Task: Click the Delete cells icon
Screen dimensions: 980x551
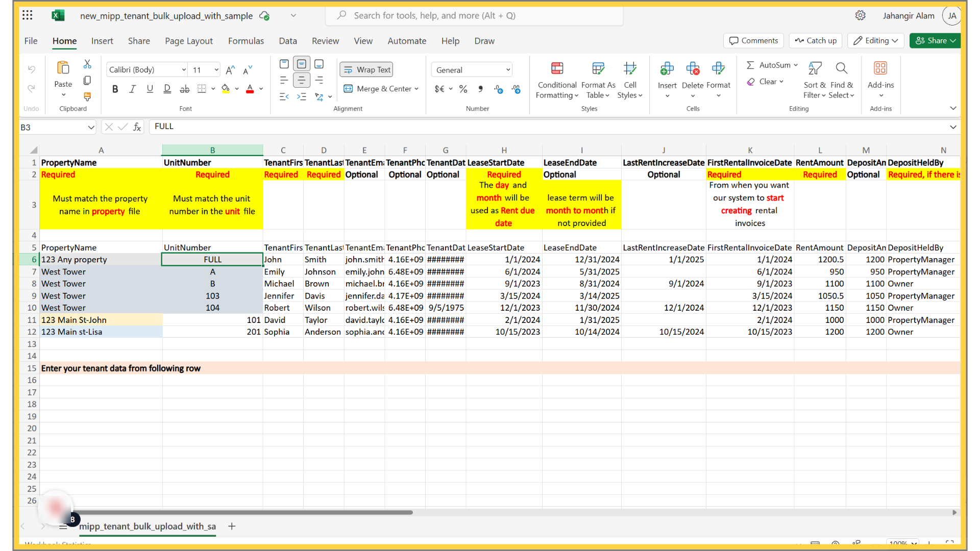Action: click(693, 68)
